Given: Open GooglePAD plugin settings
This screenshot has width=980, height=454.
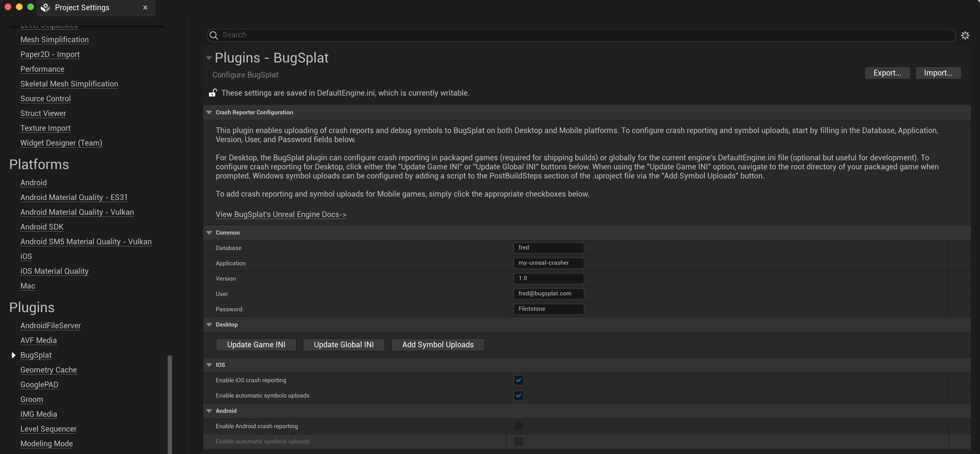Looking at the screenshot, I should 39,385.
